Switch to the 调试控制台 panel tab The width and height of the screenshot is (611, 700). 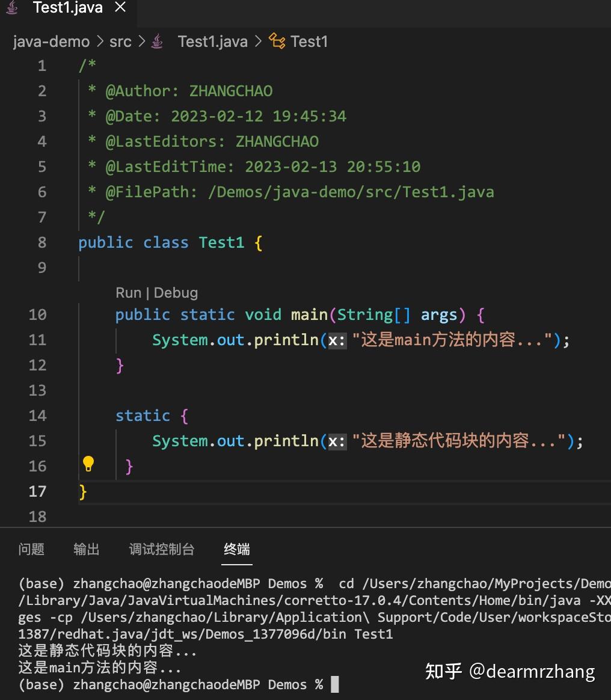[161, 549]
